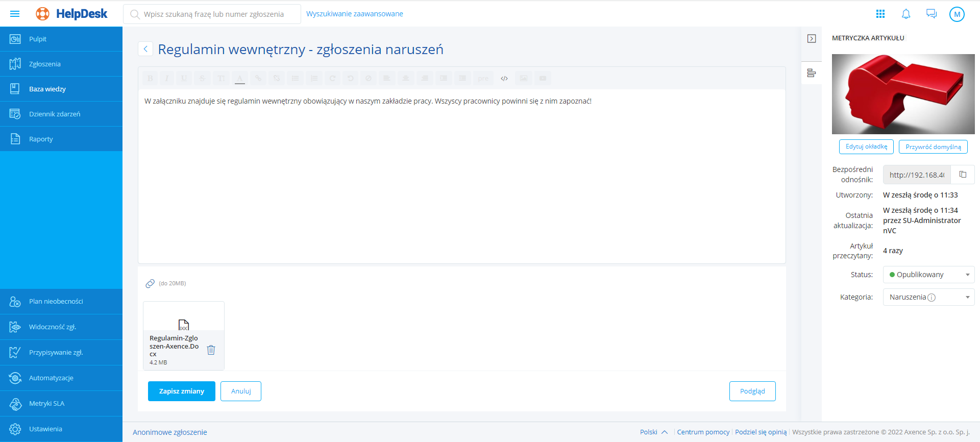The image size is (980, 442).
Task: Click the red whistle cover image
Action: tap(903, 94)
